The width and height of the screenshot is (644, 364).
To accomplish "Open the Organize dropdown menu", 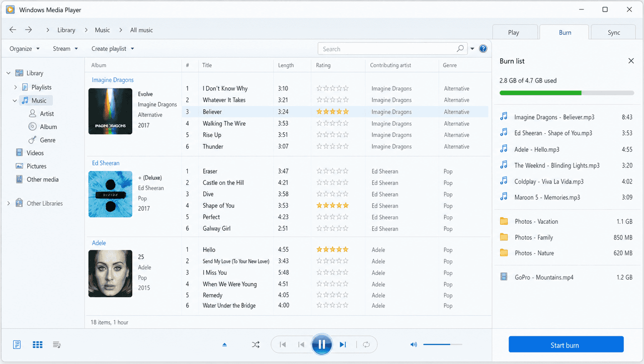I will click(x=25, y=49).
